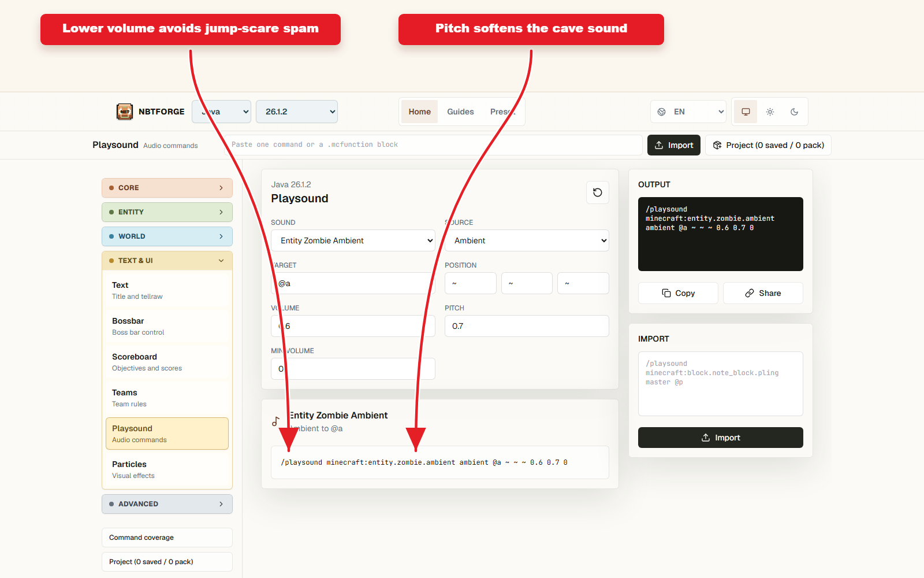Click the generated /playsound command preview text

click(424, 462)
